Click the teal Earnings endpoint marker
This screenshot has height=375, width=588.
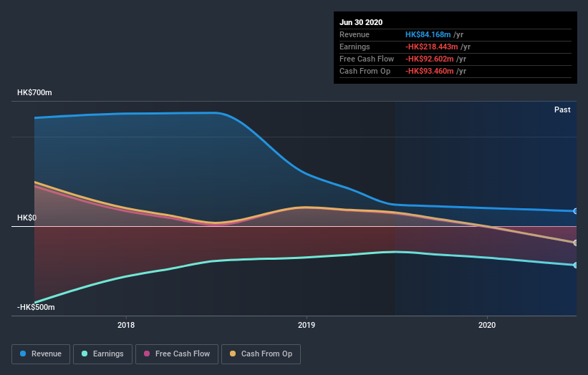[x=576, y=266]
